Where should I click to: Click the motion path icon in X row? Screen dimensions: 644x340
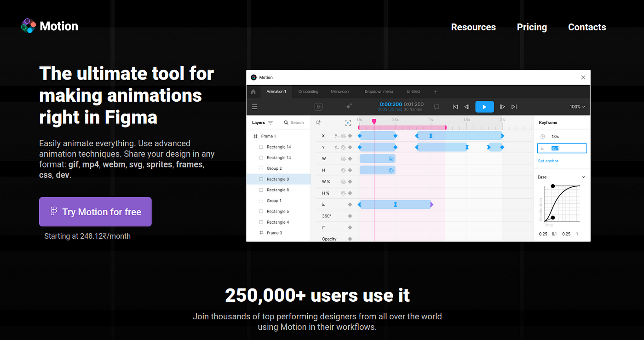(337, 136)
